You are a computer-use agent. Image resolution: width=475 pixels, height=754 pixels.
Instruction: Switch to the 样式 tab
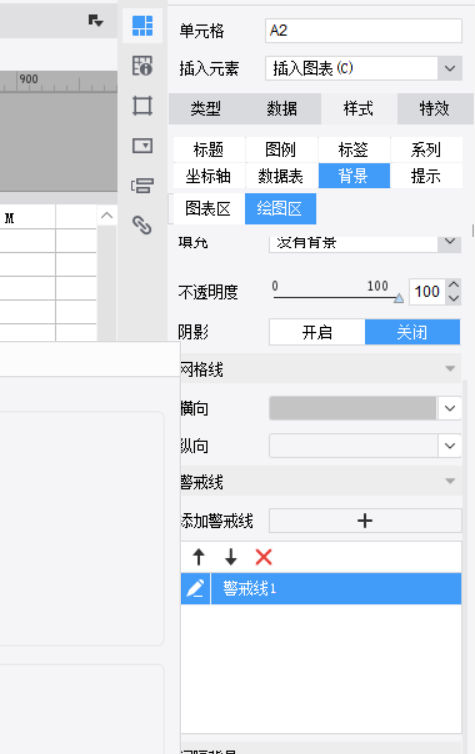click(x=359, y=109)
